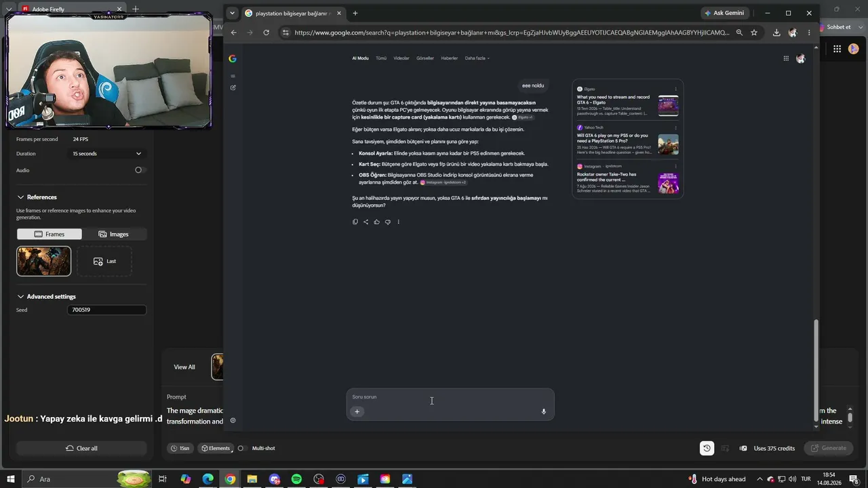Open the Chrome tab search dropdown
The height and width of the screenshot is (488, 868).
[x=232, y=13]
